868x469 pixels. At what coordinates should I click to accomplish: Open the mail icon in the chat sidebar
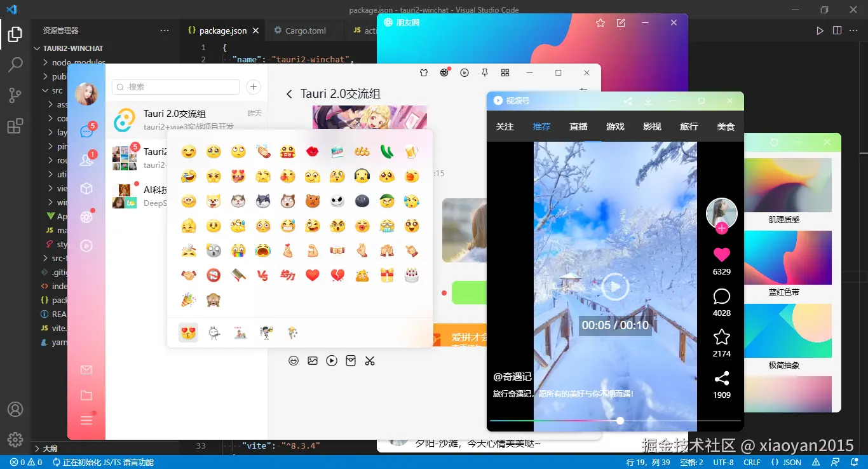point(86,370)
